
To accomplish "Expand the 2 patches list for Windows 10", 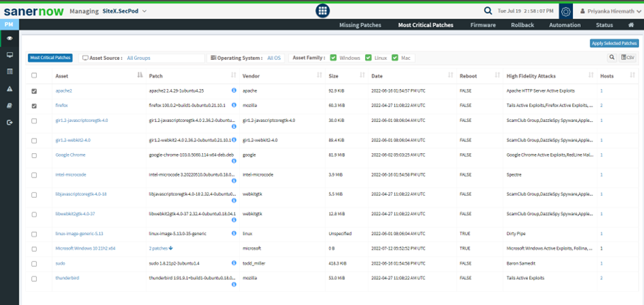I will pos(161,249).
